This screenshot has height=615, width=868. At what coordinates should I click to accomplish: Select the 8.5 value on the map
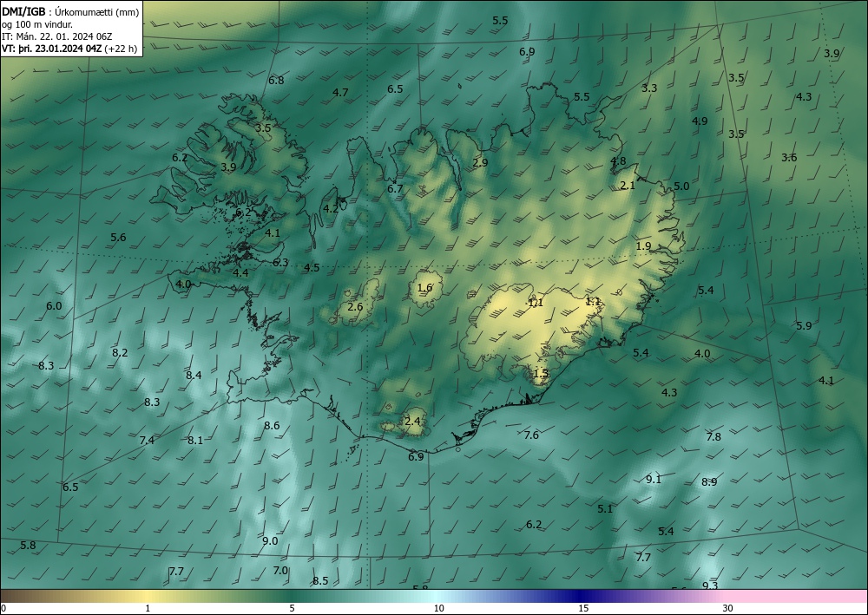pyautogui.click(x=320, y=580)
